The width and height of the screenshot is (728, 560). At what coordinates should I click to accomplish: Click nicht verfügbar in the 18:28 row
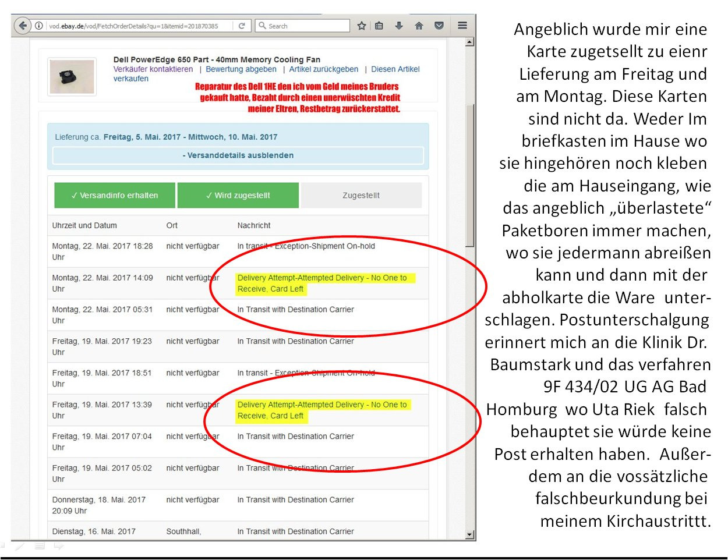pos(193,246)
